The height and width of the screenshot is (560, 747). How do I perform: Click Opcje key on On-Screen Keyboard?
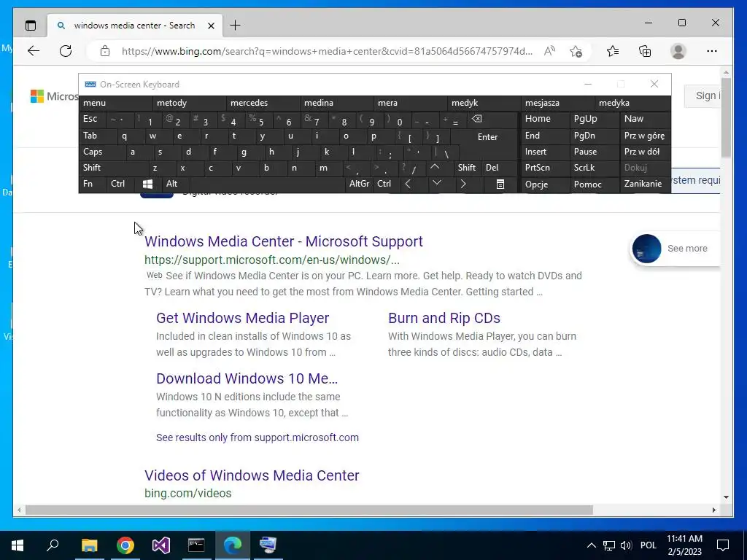546,184
